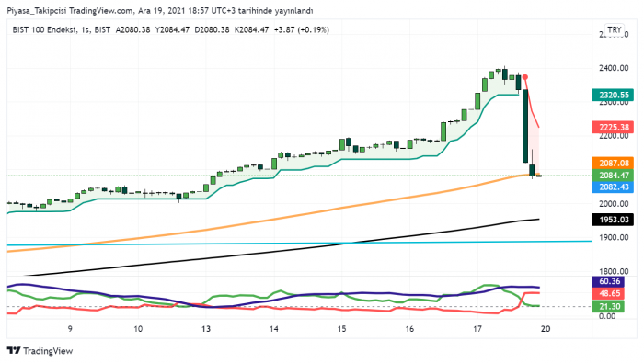Select the 2225.38 red price tag

pos(613,127)
